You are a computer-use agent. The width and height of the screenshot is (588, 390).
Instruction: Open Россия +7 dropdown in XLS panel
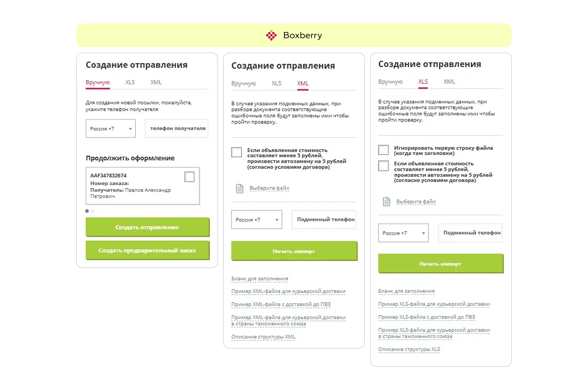pos(403,233)
